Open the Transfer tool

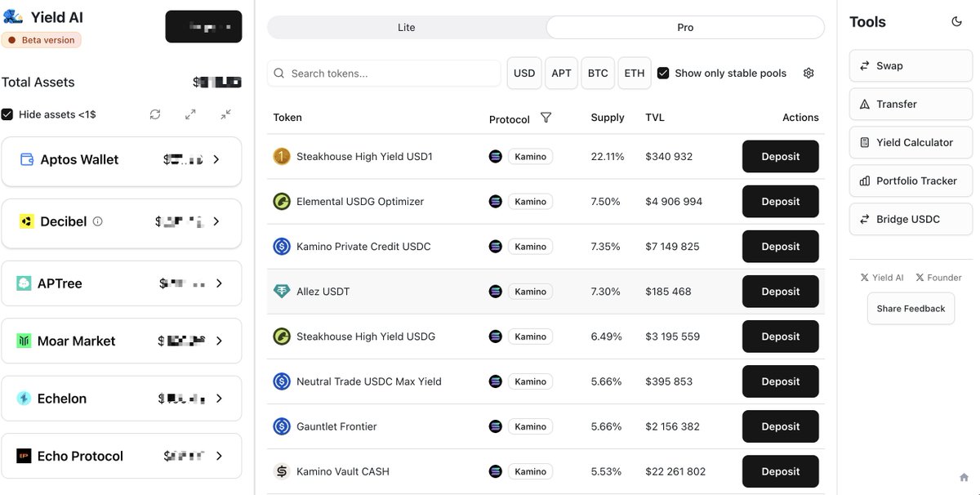pos(911,104)
